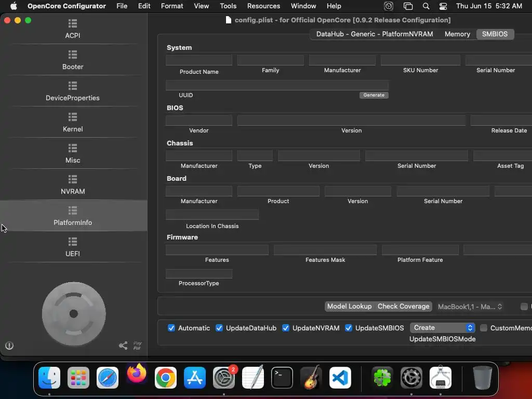Open the File menu
This screenshot has width=532, height=399.
click(122, 6)
